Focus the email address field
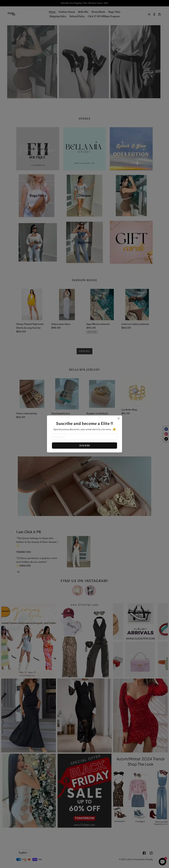The image size is (169, 868). point(84,437)
